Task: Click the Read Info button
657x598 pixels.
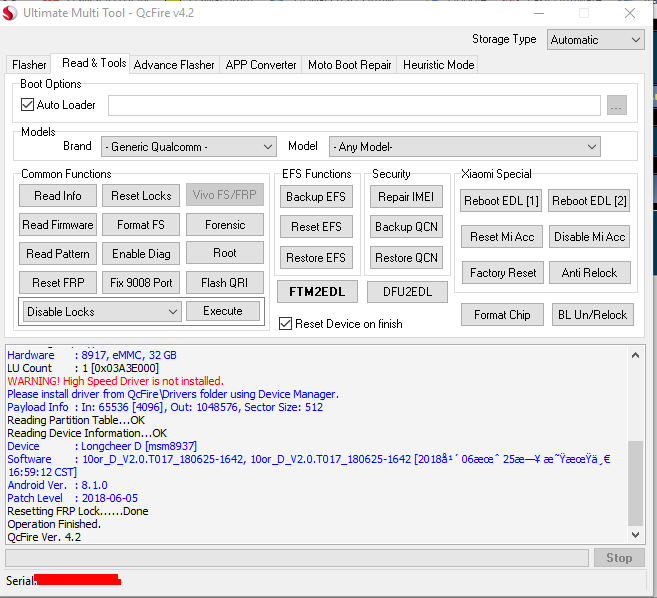Action: pos(58,196)
